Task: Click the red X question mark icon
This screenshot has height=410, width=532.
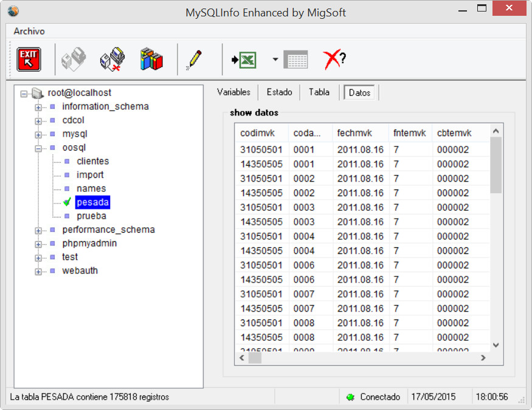Action: coord(334,60)
